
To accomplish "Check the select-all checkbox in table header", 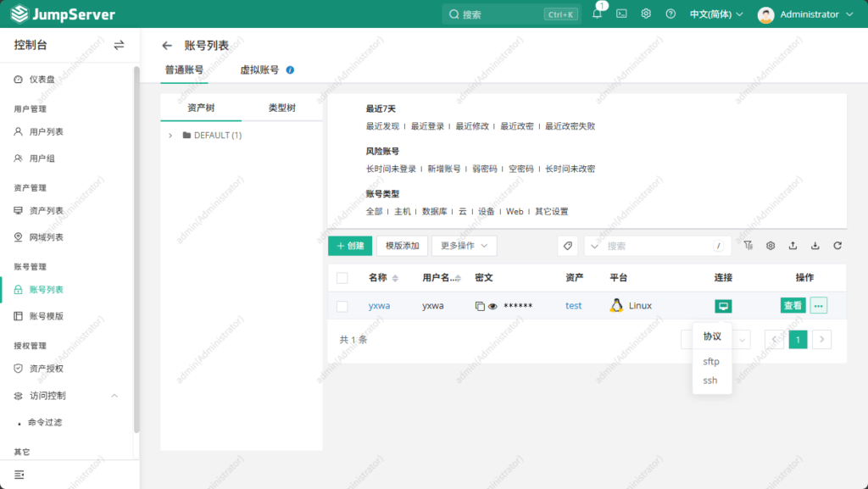I will [342, 278].
